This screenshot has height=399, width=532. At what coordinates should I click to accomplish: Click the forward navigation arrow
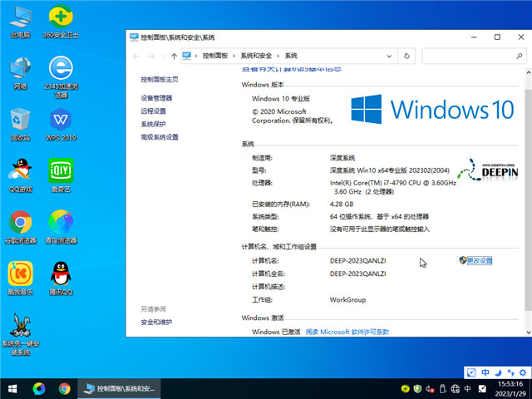coord(151,56)
